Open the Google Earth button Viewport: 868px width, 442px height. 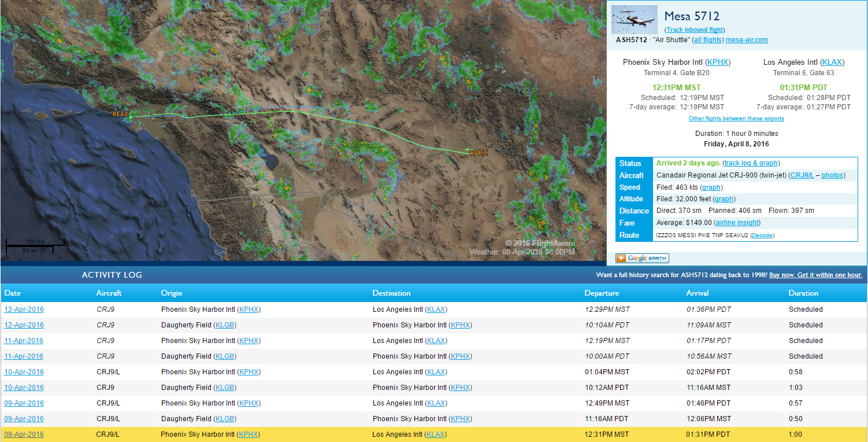click(642, 258)
